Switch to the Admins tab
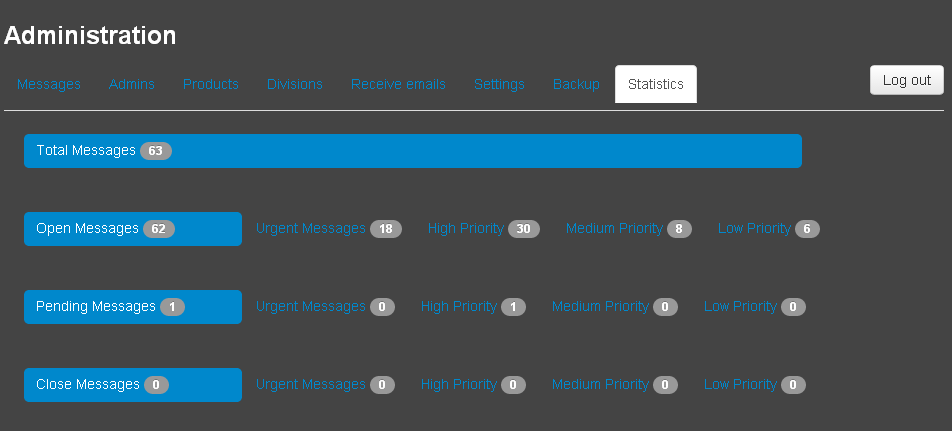 132,84
